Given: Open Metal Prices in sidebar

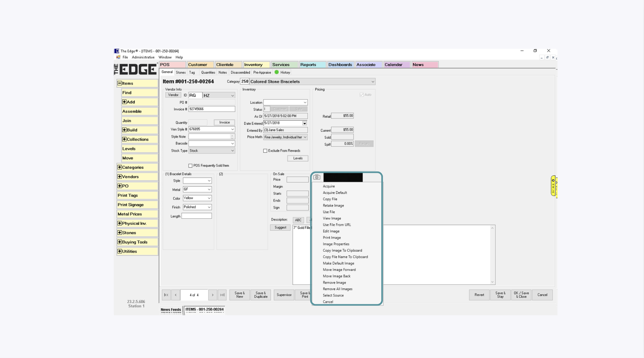Looking at the screenshot, I should click(x=137, y=214).
